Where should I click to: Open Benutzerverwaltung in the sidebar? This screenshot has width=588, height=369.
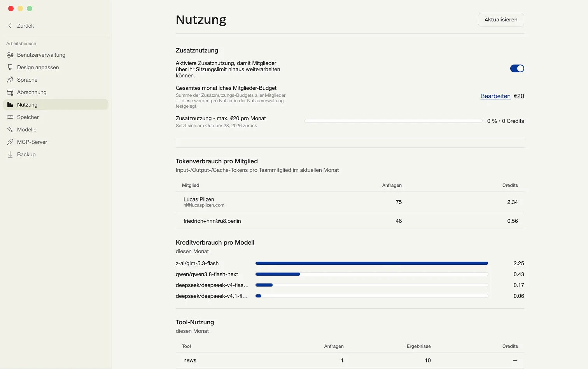56,55
